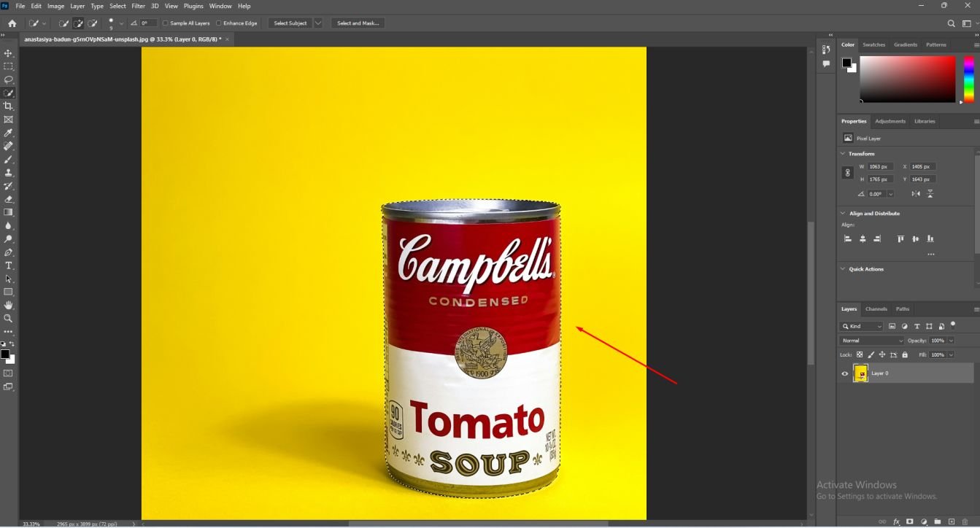
Task: Click Align Horizontal Centers icon
Action: tap(863, 238)
